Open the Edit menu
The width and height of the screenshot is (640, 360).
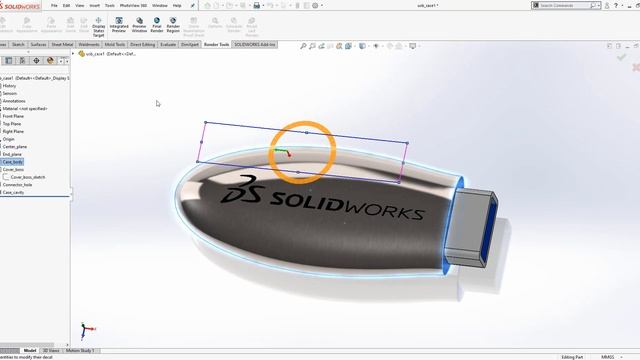point(66,6)
